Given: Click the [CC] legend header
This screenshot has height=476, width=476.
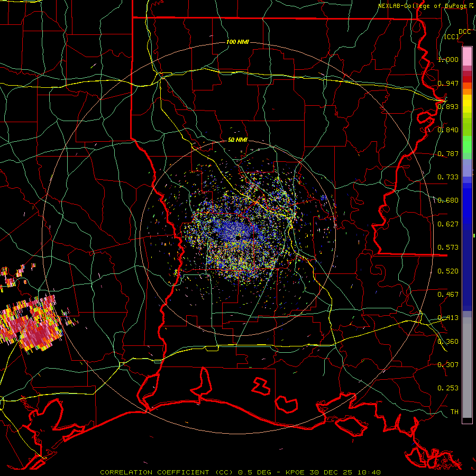Looking at the screenshot, I should [x=452, y=36].
